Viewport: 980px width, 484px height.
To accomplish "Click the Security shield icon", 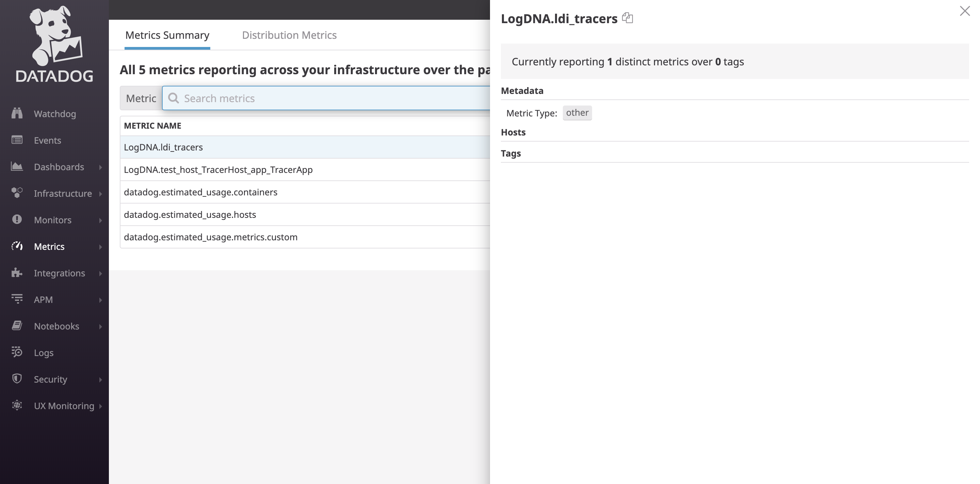I will point(17,379).
